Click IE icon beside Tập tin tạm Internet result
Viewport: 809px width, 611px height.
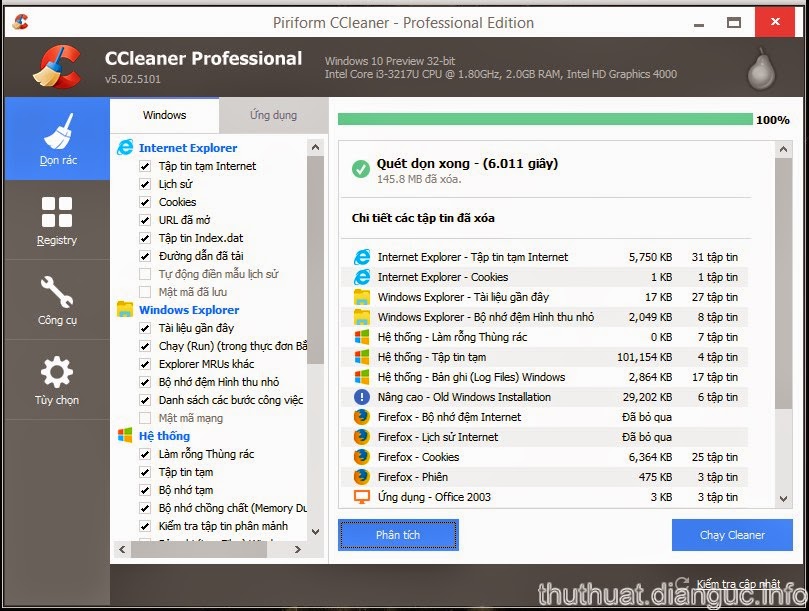pyautogui.click(x=362, y=256)
